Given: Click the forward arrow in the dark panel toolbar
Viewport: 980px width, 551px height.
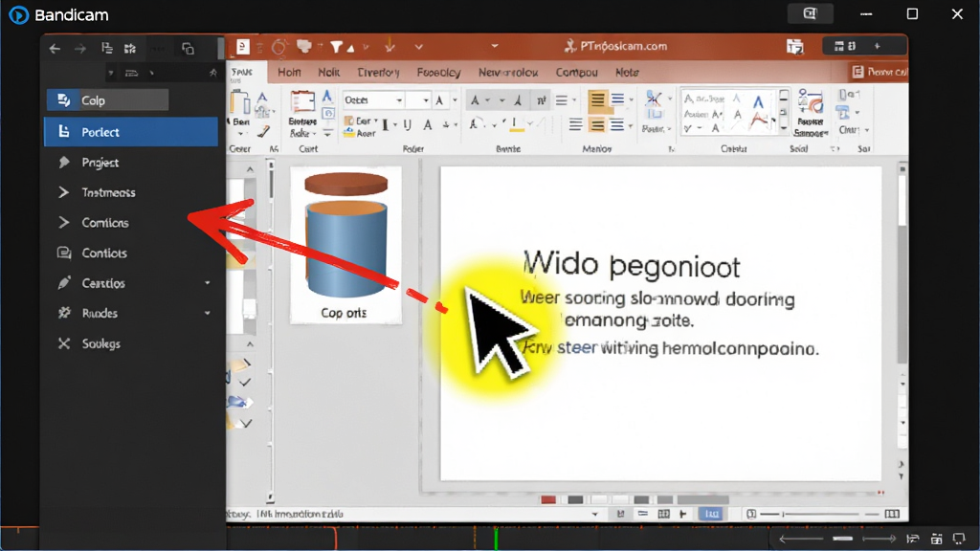Looking at the screenshot, I should [x=80, y=49].
